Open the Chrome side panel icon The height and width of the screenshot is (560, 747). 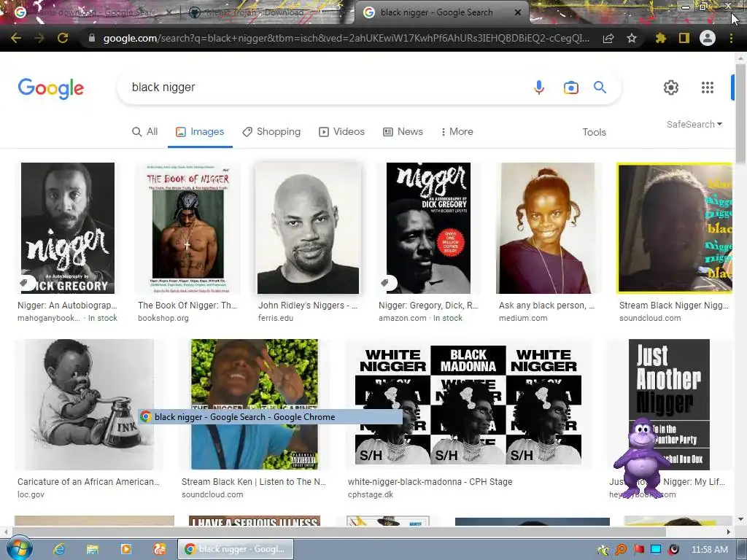coord(684,38)
